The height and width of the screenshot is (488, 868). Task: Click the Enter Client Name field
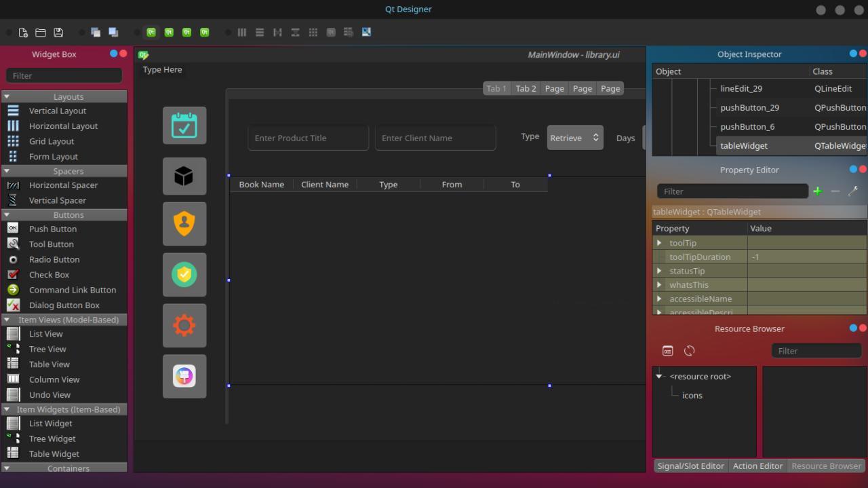[435, 138]
